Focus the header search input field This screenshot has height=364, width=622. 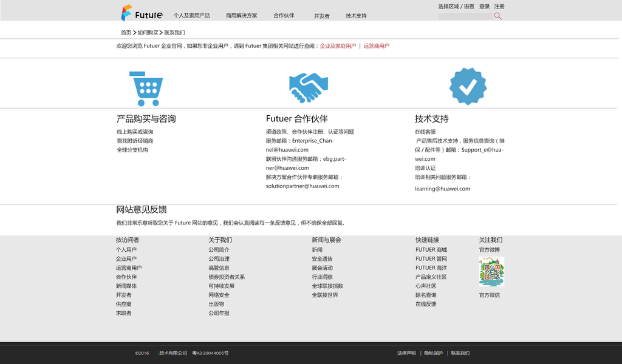[x=465, y=16]
